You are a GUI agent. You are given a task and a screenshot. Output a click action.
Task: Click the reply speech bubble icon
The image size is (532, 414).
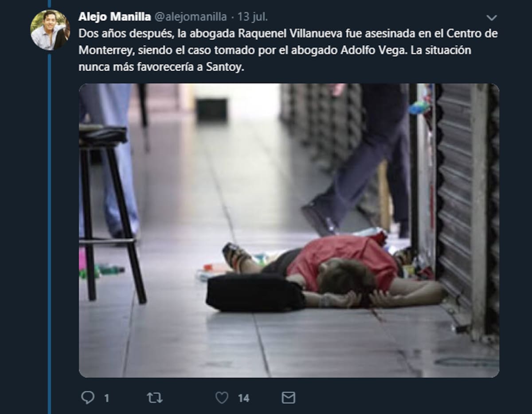[x=88, y=397]
